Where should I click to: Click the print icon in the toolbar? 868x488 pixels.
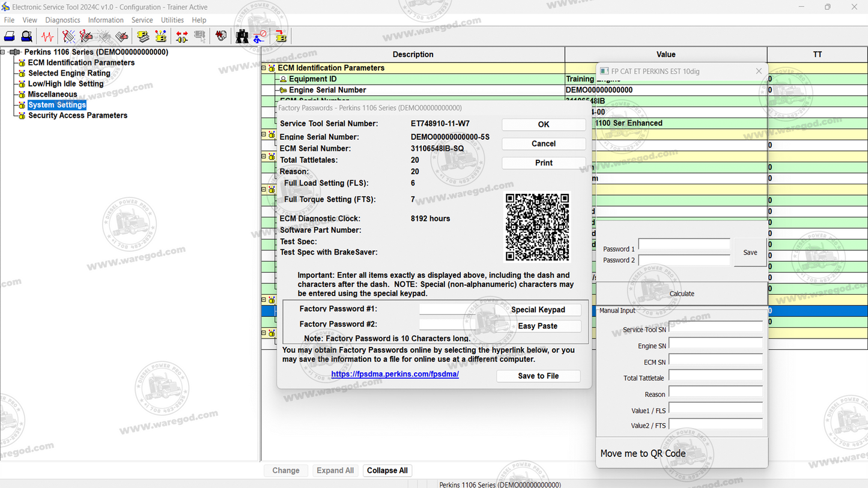(10, 37)
